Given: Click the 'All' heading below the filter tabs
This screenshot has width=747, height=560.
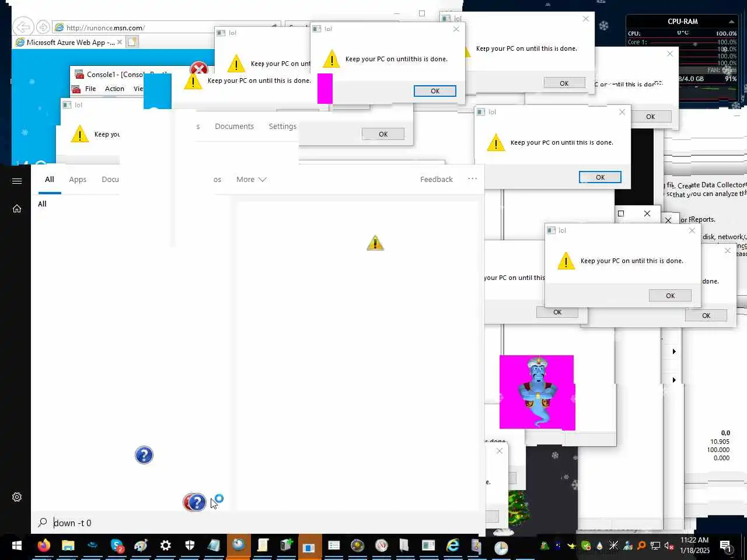Looking at the screenshot, I should pyautogui.click(x=42, y=204).
